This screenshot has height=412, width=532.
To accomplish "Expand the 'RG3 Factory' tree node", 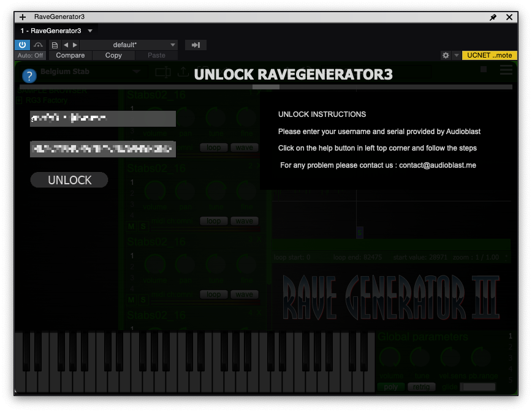I will tap(20, 100).
